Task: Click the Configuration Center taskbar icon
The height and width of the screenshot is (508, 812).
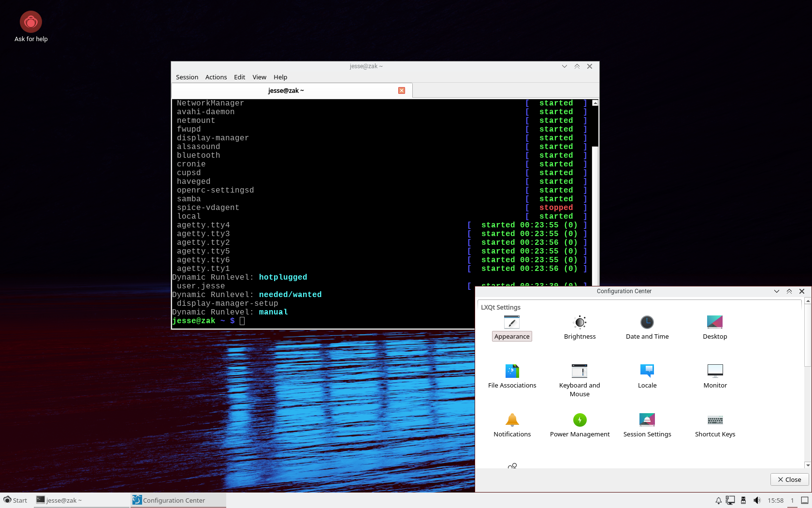Action: point(137,500)
